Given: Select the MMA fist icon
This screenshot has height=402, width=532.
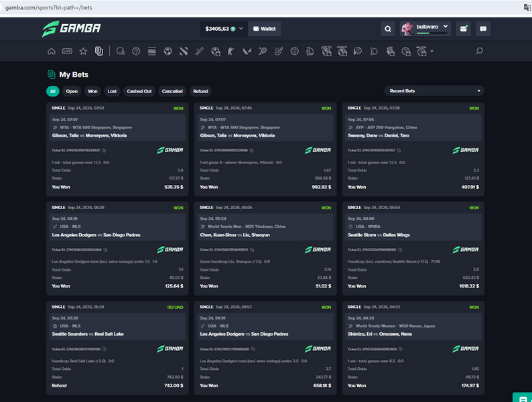Looking at the screenshot, I should (390, 51).
